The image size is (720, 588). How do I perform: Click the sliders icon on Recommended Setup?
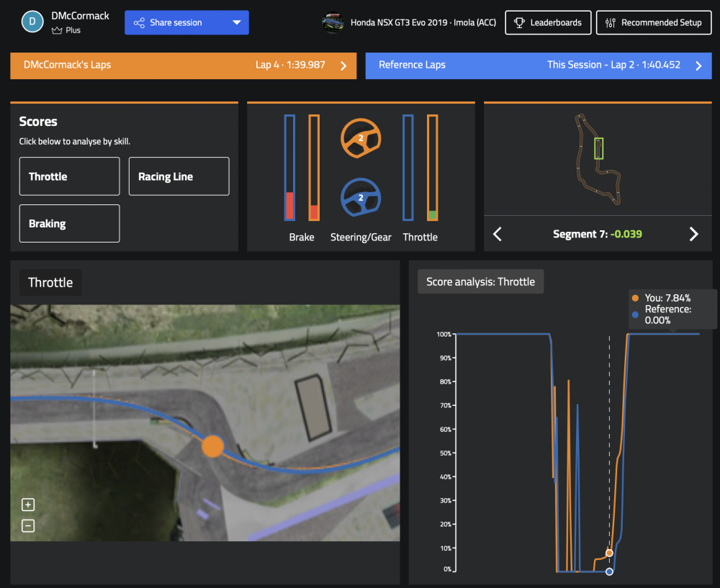click(611, 22)
